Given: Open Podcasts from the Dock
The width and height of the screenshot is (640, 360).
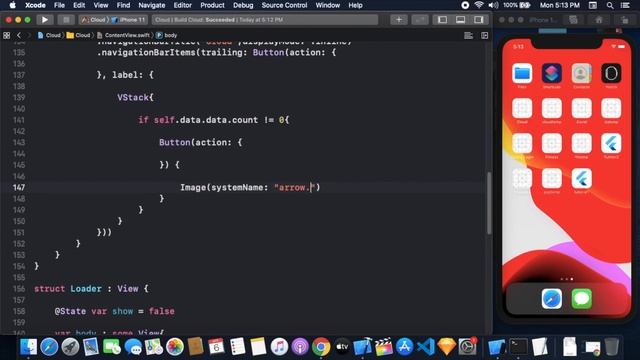Looking at the screenshot, I should (300, 347).
